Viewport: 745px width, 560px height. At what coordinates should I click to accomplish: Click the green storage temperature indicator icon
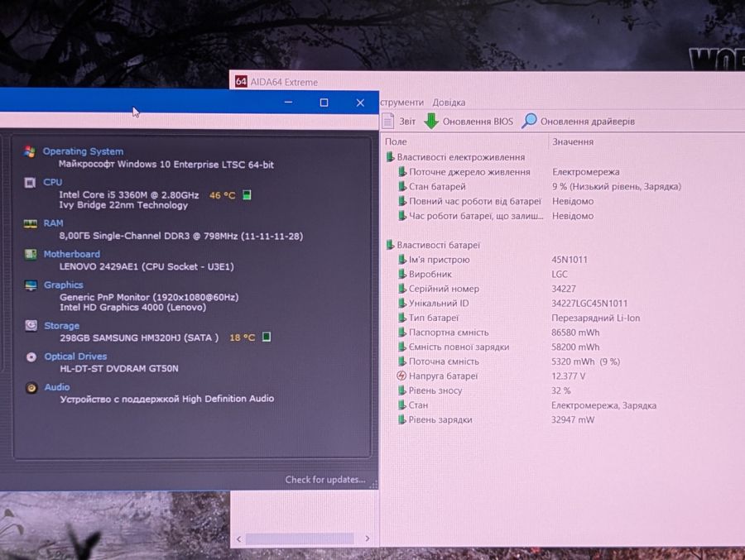(267, 337)
